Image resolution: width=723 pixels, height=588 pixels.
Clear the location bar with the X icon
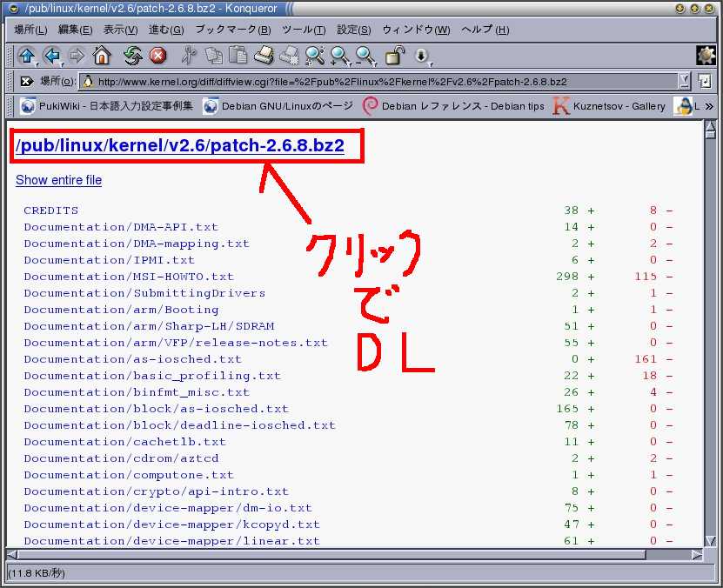coord(27,82)
